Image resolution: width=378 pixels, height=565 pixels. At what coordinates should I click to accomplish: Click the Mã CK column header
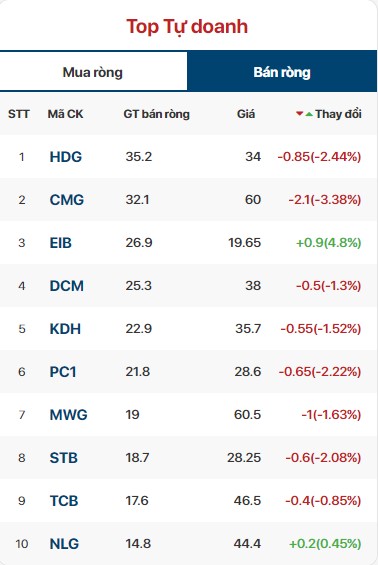[65, 114]
